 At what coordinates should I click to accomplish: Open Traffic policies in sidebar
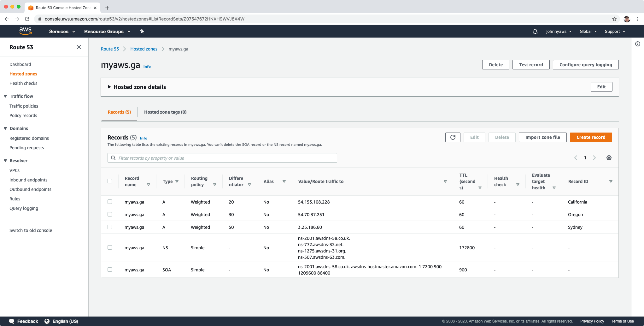pyautogui.click(x=24, y=106)
